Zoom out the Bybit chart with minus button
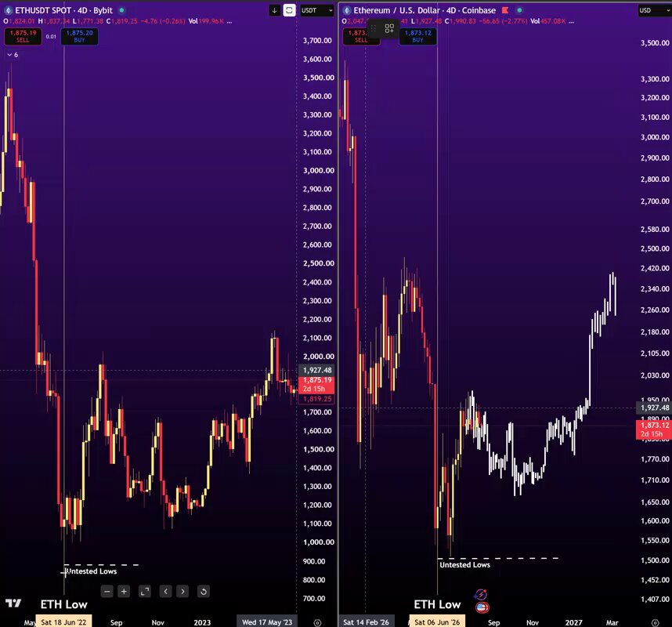The width and height of the screenshot is (672, 627). point(107,592)
